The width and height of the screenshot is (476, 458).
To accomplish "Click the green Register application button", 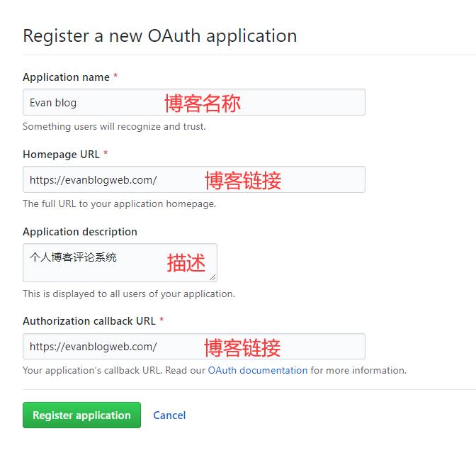I will [x=81, y=415].
